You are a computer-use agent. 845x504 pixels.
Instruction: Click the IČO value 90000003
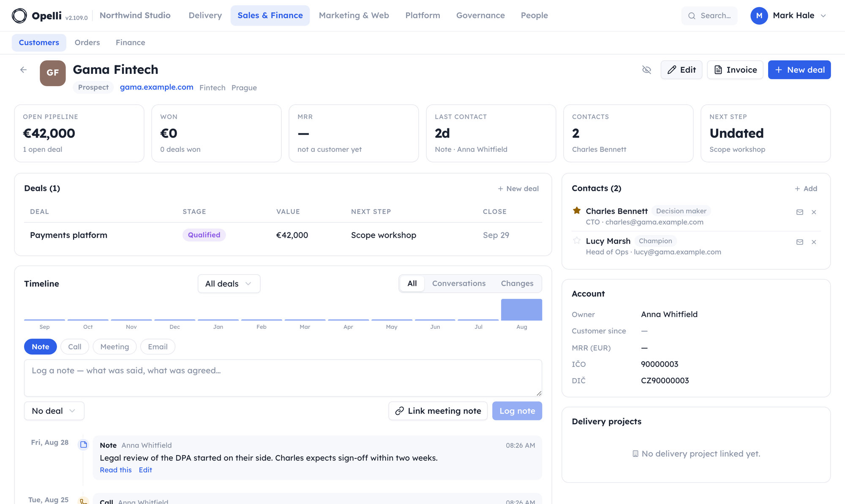click(660, 364)
